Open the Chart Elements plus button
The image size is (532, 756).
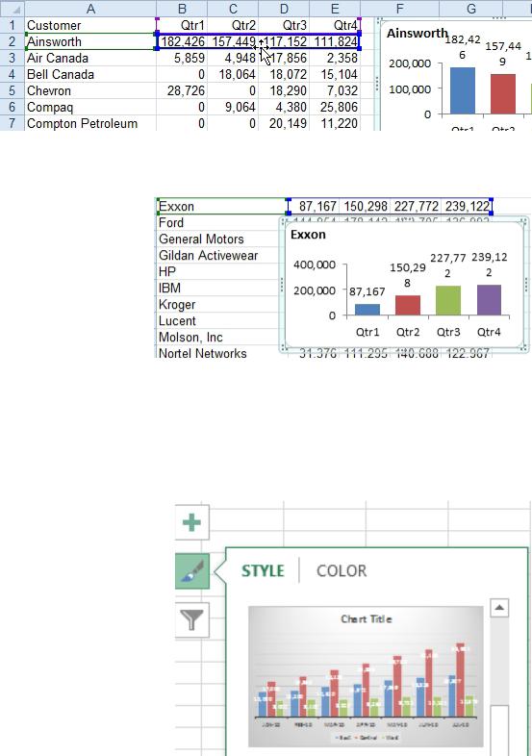(192, 522)
